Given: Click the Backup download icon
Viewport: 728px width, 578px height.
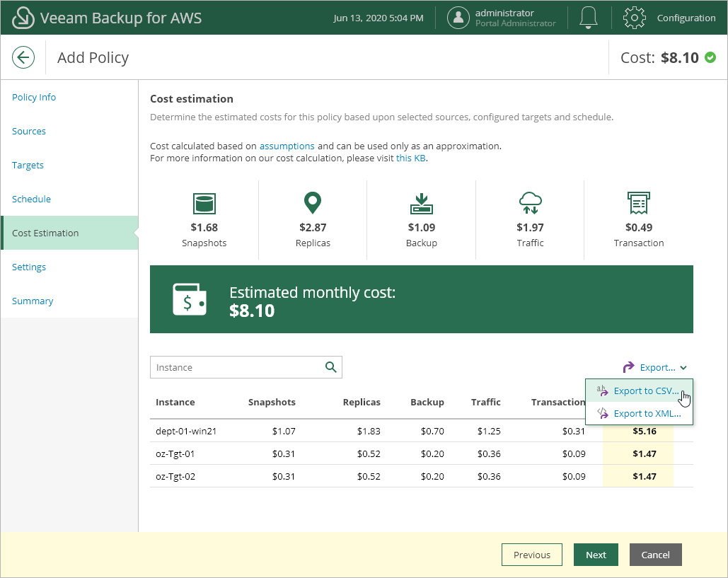Looking at the screenshot, I should (421, 203).
